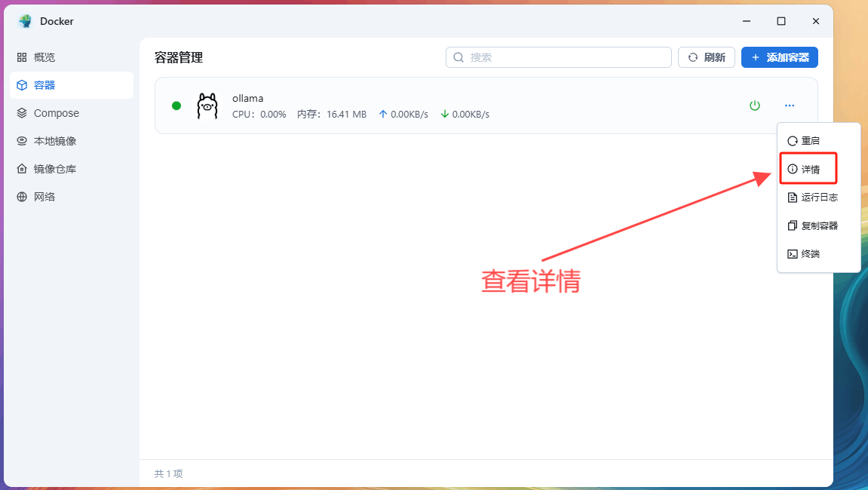Click the ollama container name
Screen dimensions: 868x490
(x=247, y=99)
